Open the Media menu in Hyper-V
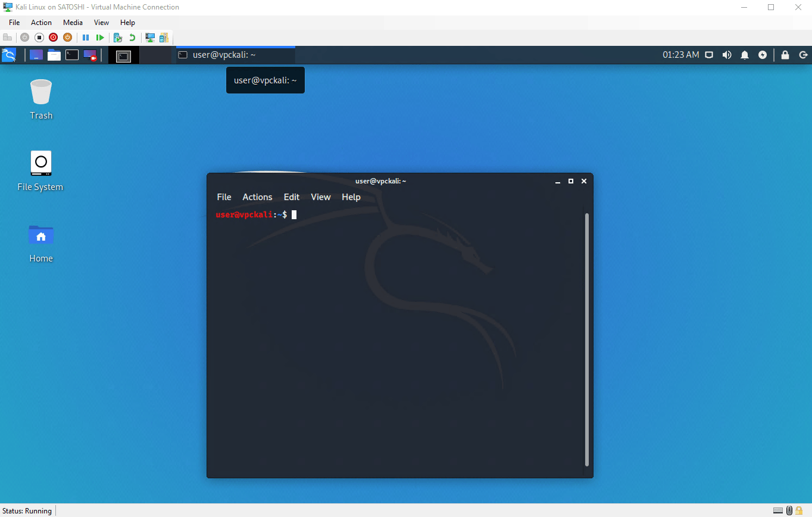Screen dimensions: 812x517 point(73,22)
